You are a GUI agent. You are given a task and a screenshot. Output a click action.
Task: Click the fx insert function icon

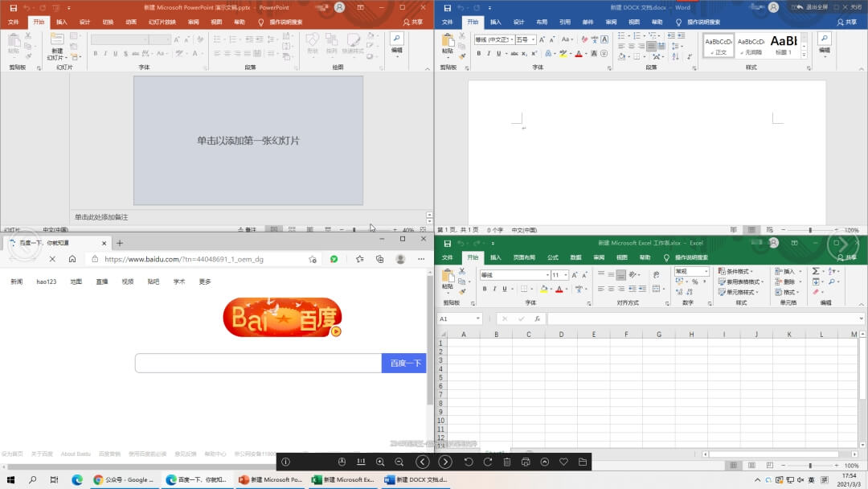pyautogui.click(x=538, y=319)
